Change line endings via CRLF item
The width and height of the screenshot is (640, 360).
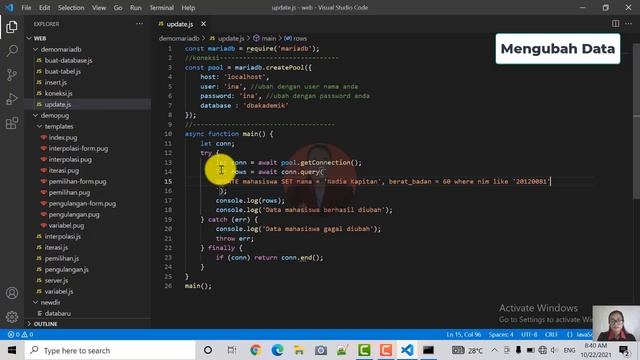(x=551, y=334)
